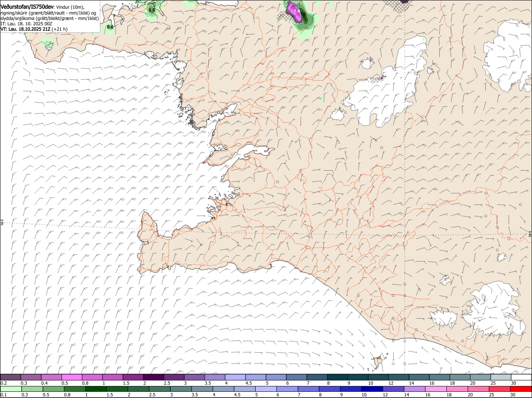This screenshot has height=398, width=532.
Task: Select upper legend swatch between 3.5 and 4
Action: pyautogui.click(x=214, y=377)
